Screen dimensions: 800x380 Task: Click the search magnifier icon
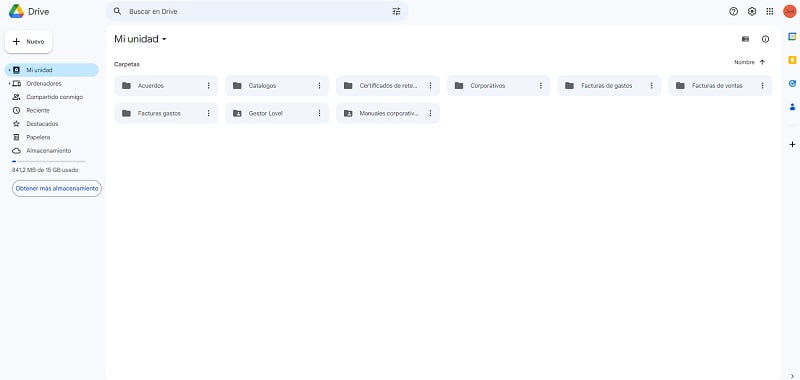pos(117,11)
